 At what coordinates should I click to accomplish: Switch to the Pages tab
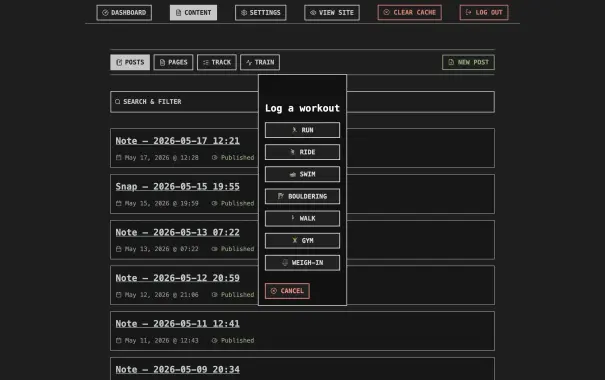click(173, 62)
